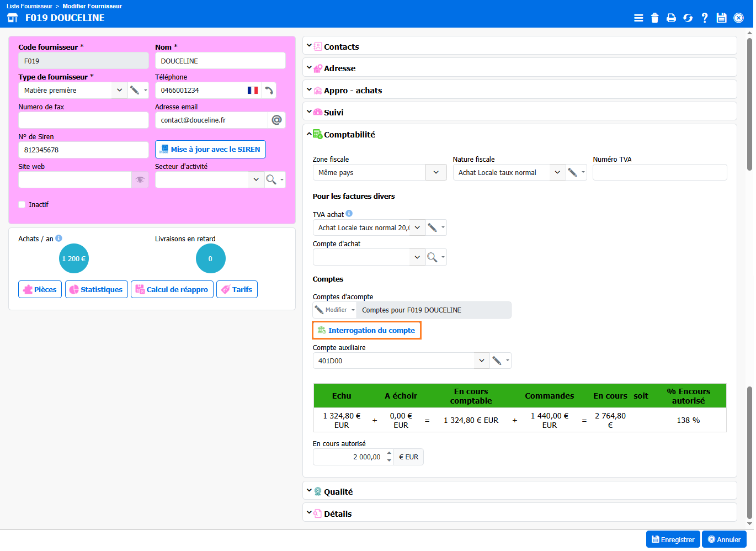
Task: Click the Interrogation du compte button
Action: (366, 330)
